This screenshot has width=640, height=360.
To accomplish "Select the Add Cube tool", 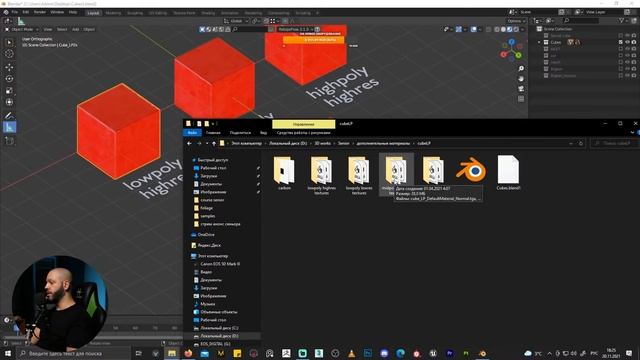I will (x=9, y=141).
